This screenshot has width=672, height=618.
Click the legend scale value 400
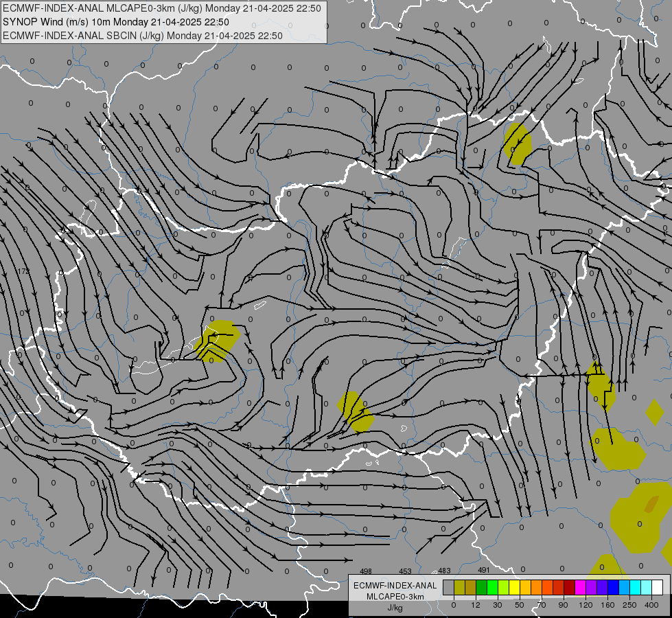point(651,605)
